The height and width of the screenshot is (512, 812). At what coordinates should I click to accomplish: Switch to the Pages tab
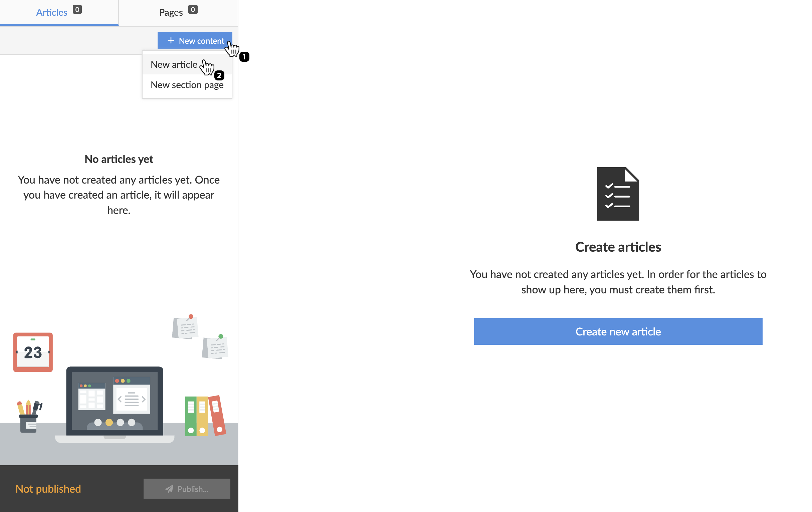[171, 12]
